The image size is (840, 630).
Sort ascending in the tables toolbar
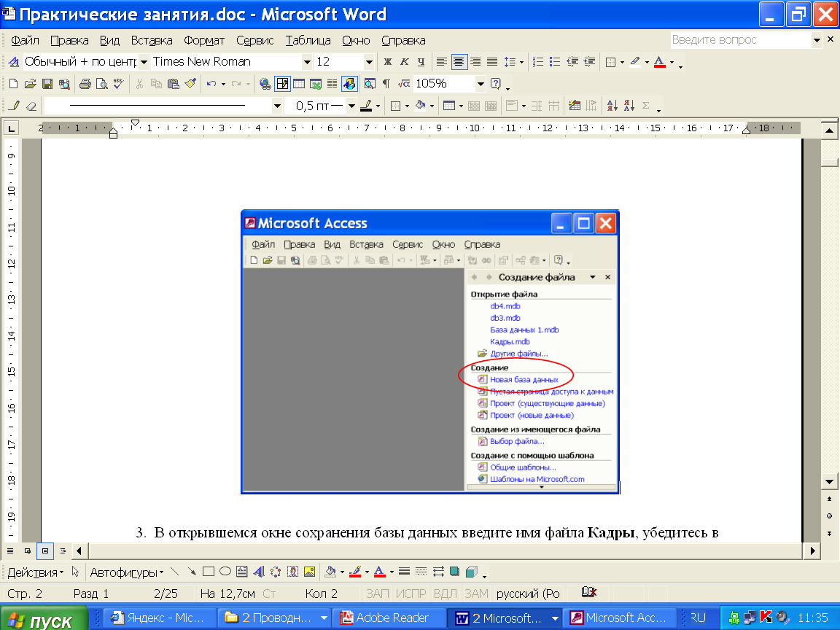click(x=612, y=106)
